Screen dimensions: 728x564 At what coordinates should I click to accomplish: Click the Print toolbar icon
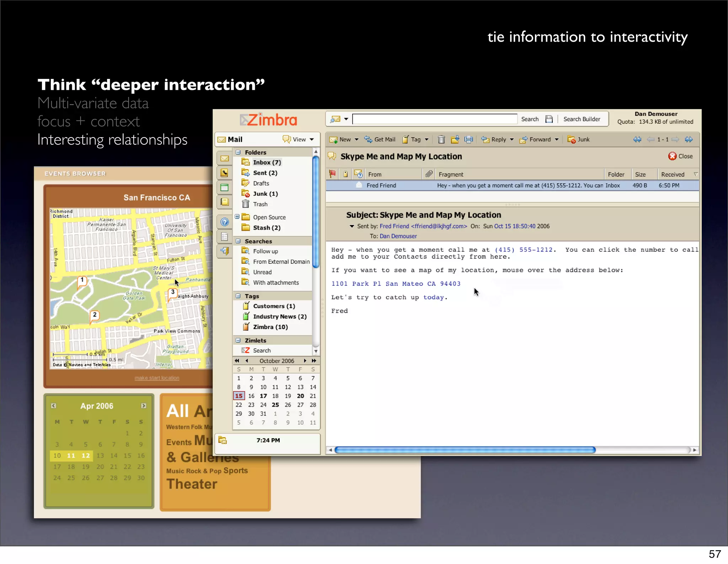pyautogui.click(x=469, y=140)
